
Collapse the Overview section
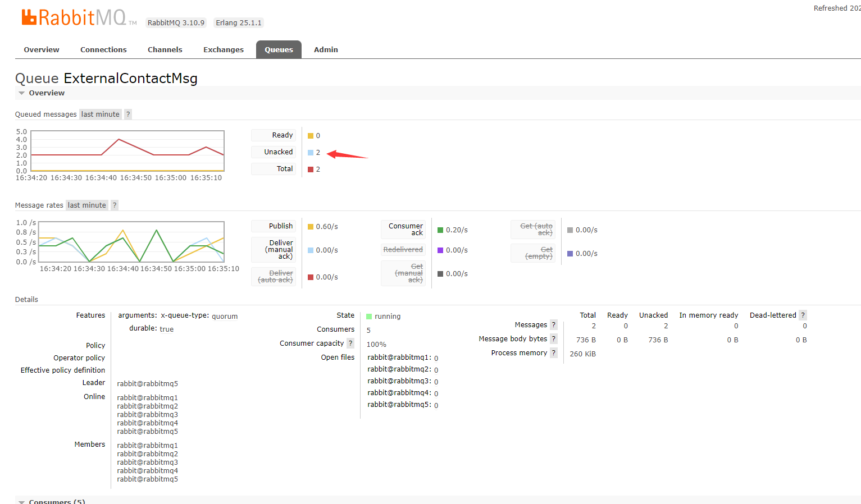tap(41, 93)
